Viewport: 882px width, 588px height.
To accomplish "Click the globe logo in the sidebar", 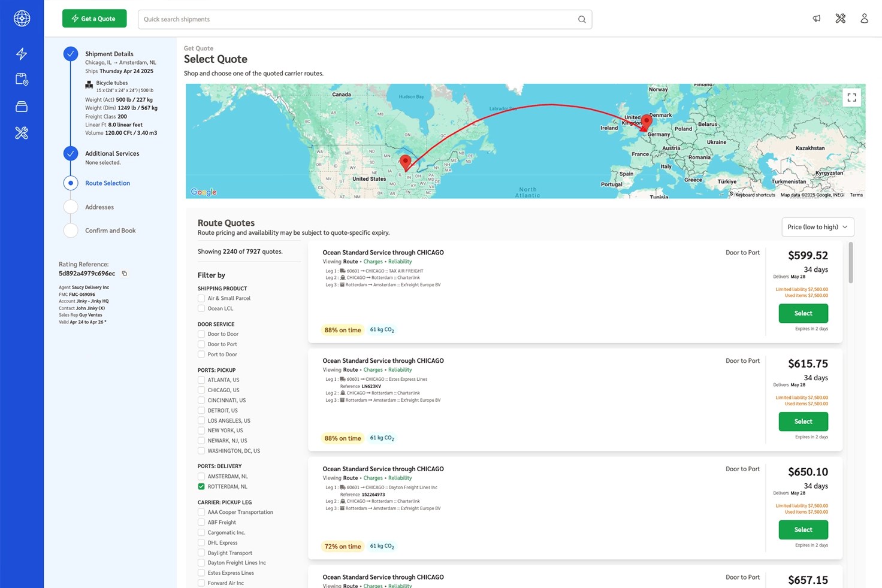I will 22,19.
